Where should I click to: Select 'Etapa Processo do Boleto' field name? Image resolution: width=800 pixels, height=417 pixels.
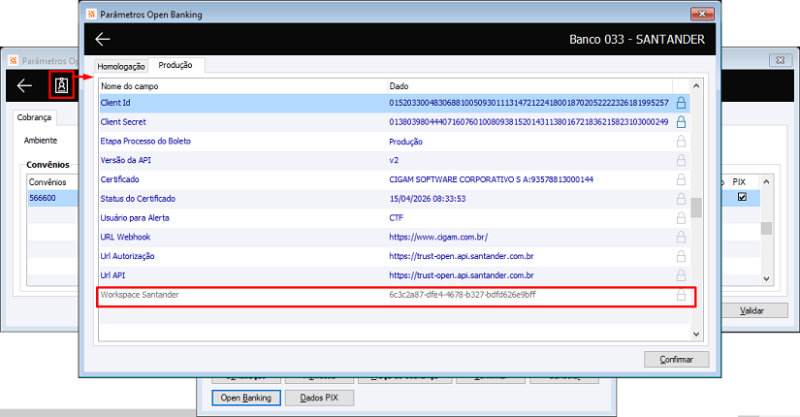point(145,141)
